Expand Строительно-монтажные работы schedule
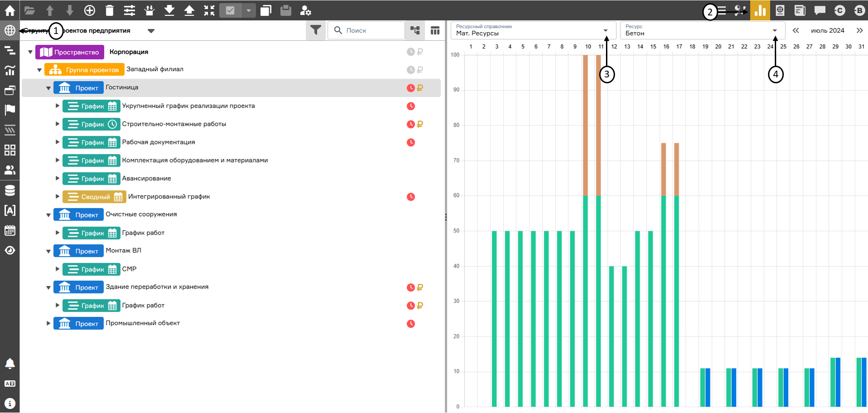This screenshot has width=868, height=413. pos(57,124)
